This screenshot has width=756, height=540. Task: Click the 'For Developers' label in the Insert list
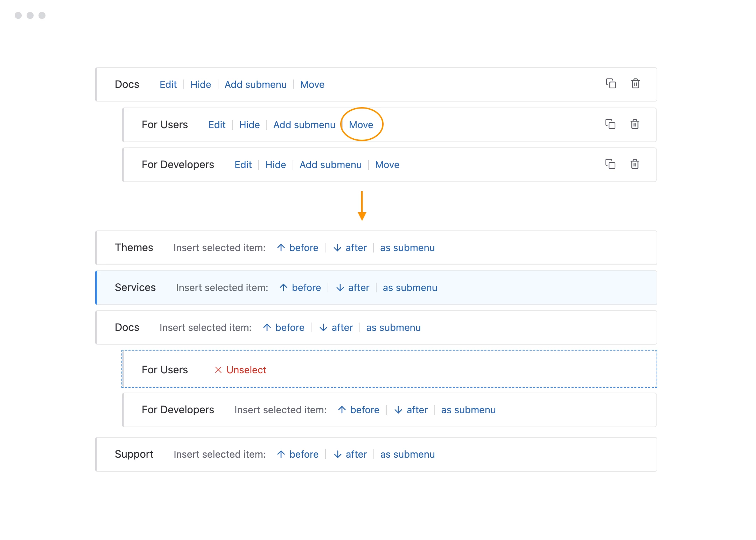coord(178,410)
